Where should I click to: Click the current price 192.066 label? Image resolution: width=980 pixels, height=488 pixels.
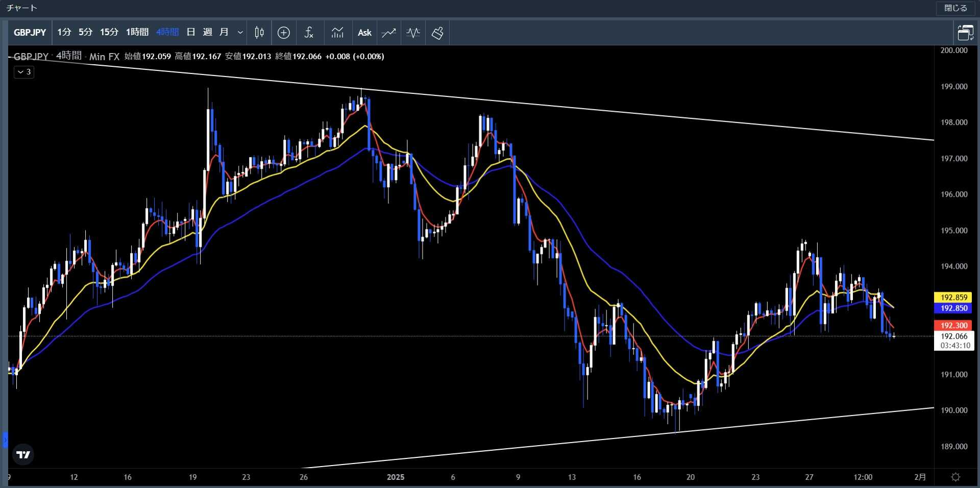pyautogui.click(x=954, y=336)
